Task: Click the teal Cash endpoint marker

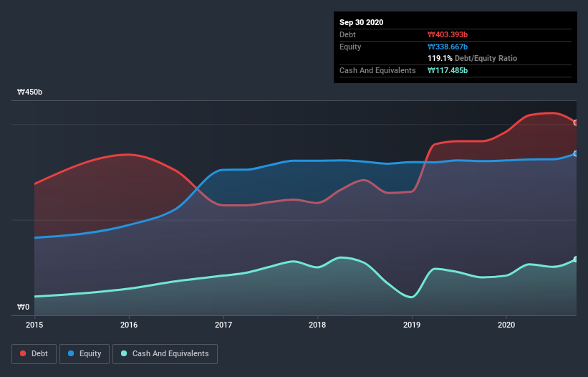Action: (576, 259)
